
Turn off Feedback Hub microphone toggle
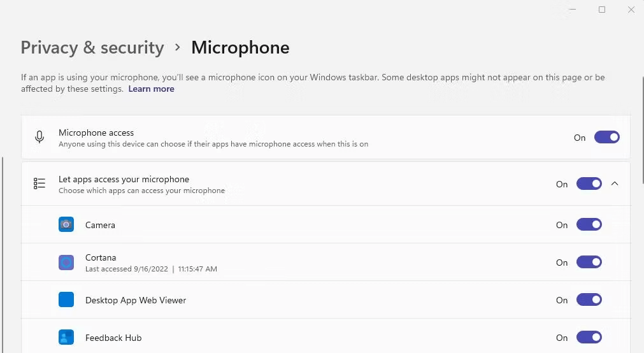(589, 337)
